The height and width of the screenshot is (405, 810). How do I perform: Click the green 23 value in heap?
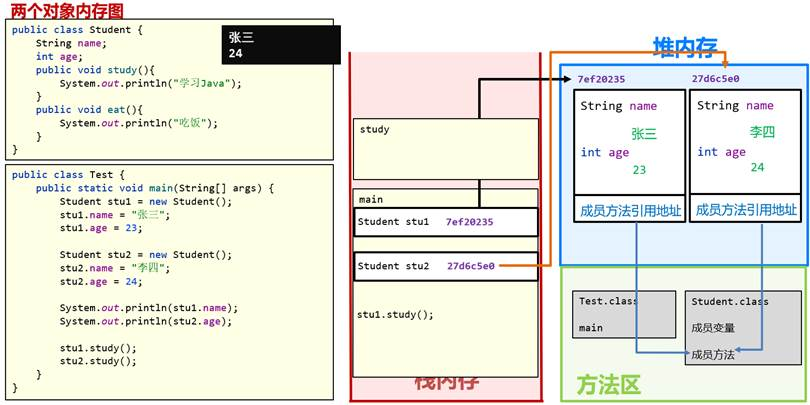click(640, 170)
